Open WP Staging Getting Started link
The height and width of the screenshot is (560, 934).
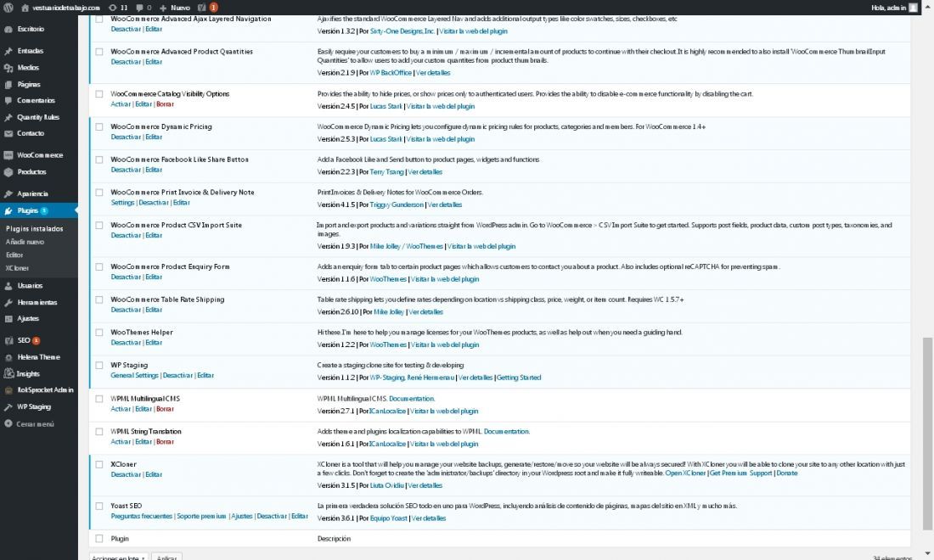coord(518,378)
